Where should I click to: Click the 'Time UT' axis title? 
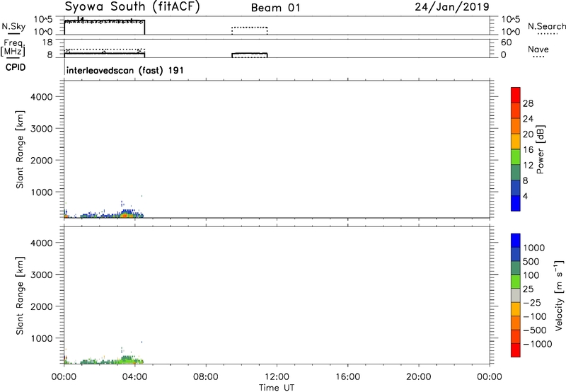[277, 388]
